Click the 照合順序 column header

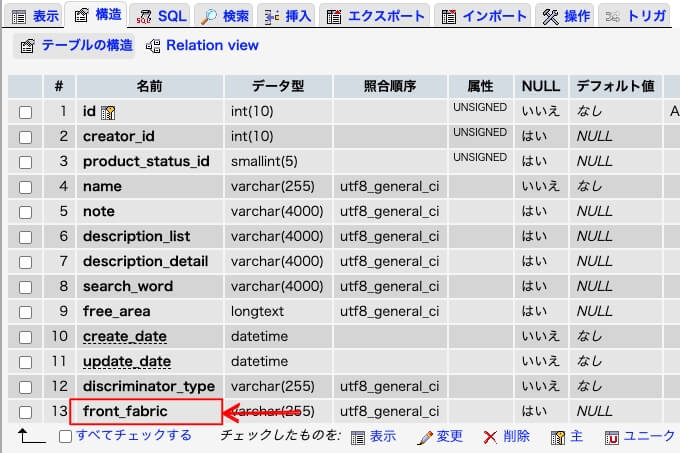pos(390,86)
